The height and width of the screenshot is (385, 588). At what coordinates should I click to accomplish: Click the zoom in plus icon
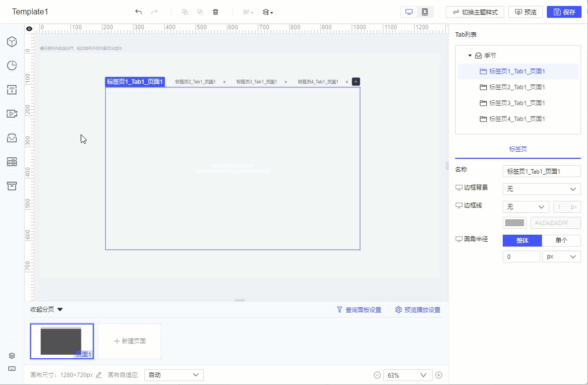click(438, 376)
